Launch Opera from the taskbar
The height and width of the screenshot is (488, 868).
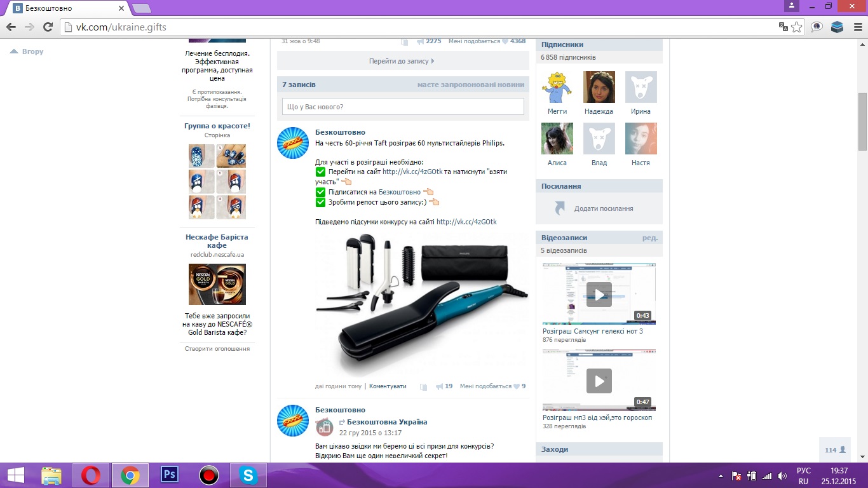(x=91, y=475)
